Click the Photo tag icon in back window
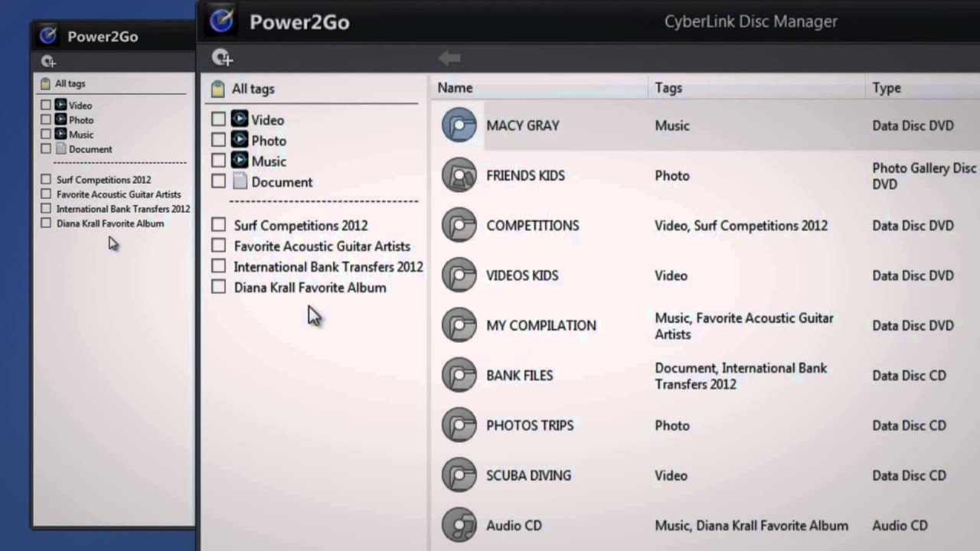The image size is (980, 551). click(60, 119)
